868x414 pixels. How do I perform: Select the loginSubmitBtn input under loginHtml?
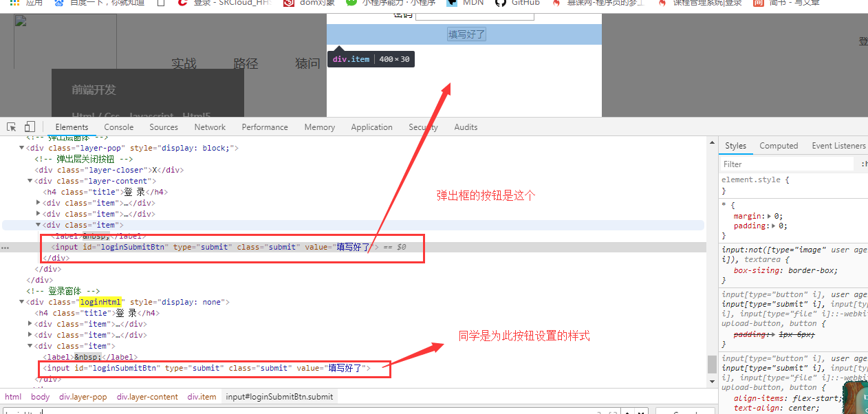(x=207, y=368)
